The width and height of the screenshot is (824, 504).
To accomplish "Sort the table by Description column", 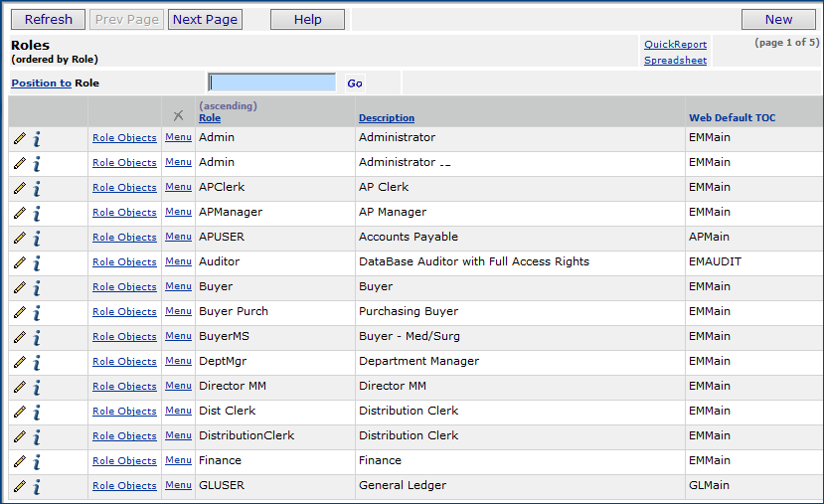I will click(386, 118).
